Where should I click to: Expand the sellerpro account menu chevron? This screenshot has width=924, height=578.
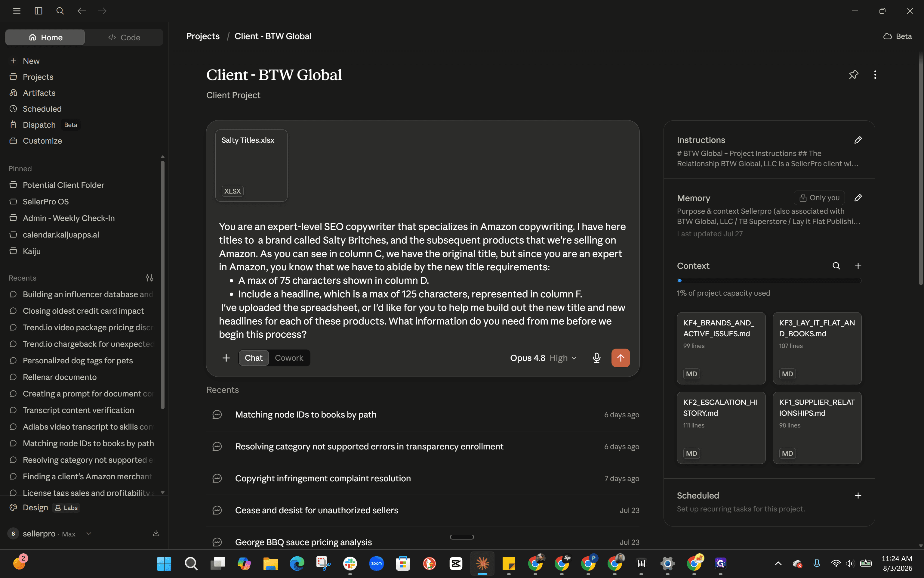click(x=89, y=534)
